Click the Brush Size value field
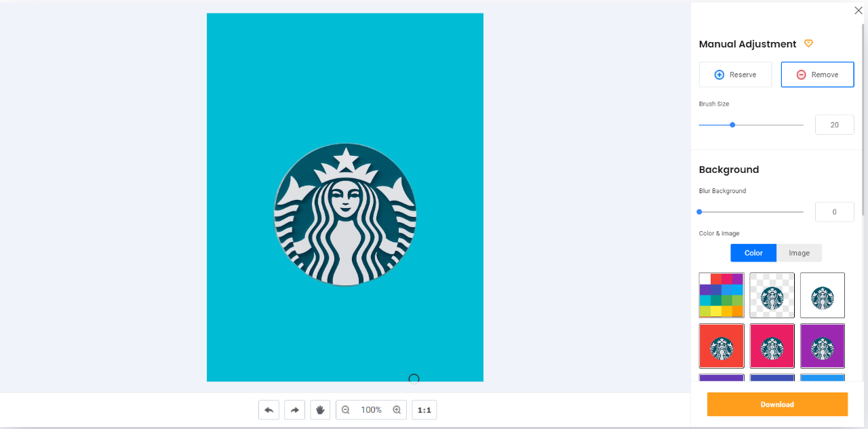The width and height of the screenshot is (868, 429). pos(834,125)
